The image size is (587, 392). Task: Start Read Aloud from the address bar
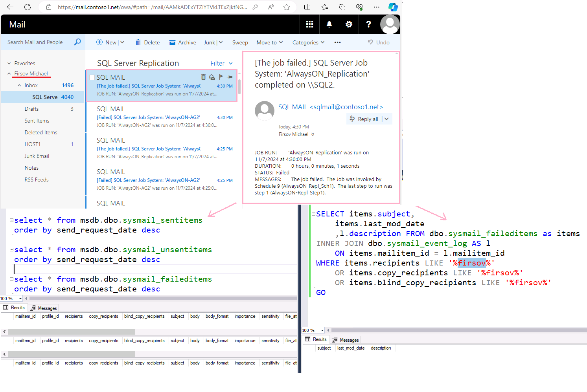point(271,7)
